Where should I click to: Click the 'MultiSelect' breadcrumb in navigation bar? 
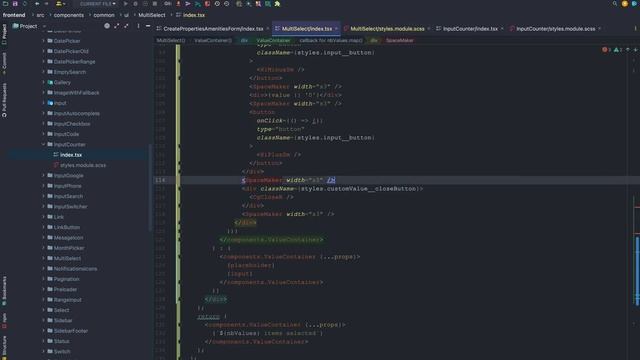click(151, 15)
